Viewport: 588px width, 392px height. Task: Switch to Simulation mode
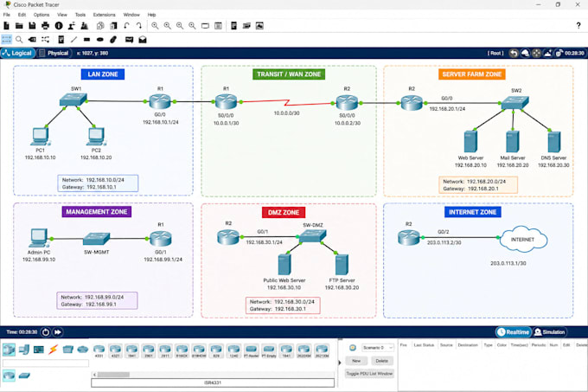(549, 332)
